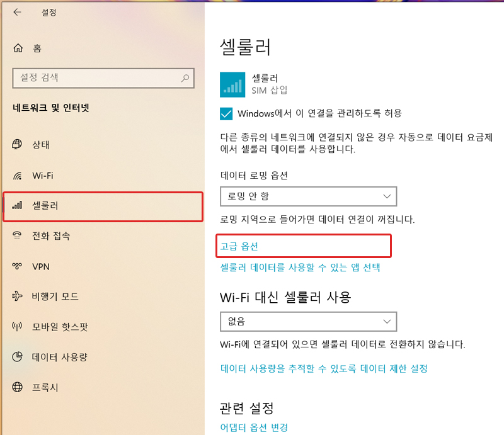Click the cellular signal bars icon

(16, 206)
